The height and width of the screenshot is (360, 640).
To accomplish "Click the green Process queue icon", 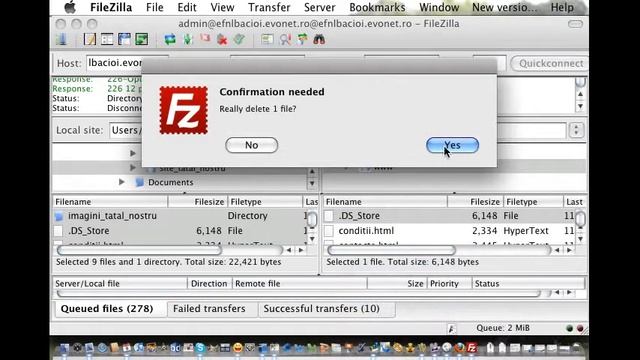I will (x=187, y=40).
